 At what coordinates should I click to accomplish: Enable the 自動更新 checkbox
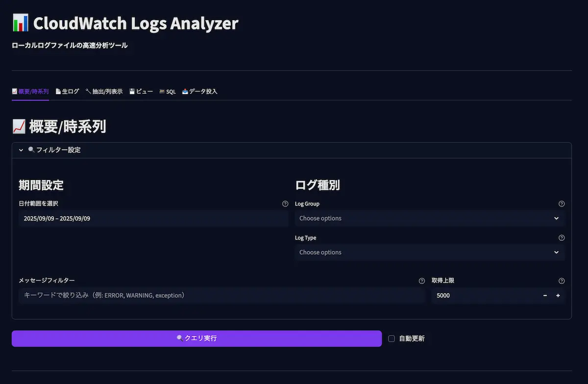[x=392, y=338]
